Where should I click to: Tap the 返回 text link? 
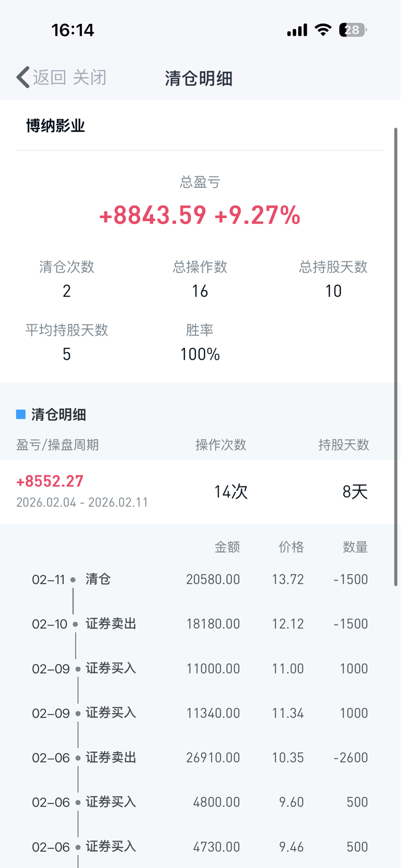coord(50,78)
